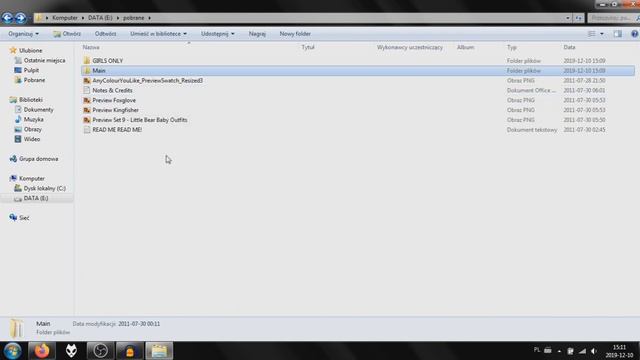
Task: Sort by the Wykonawcy uczestniczący column header
Action: [x=410, y=47]
